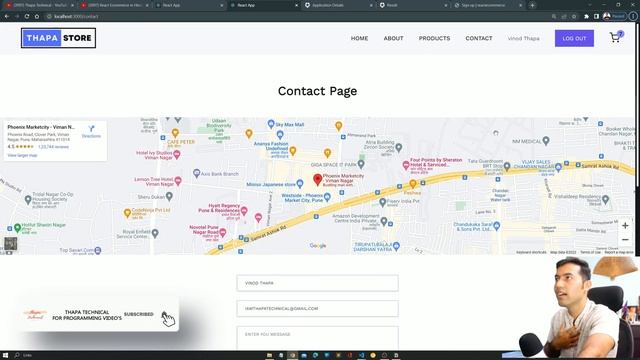Image resolution: width=640 pixels, height=360 pixels.
Task: Click Vijay Sales Chandan Nagar marker
Action: click(x=558, y=167)
